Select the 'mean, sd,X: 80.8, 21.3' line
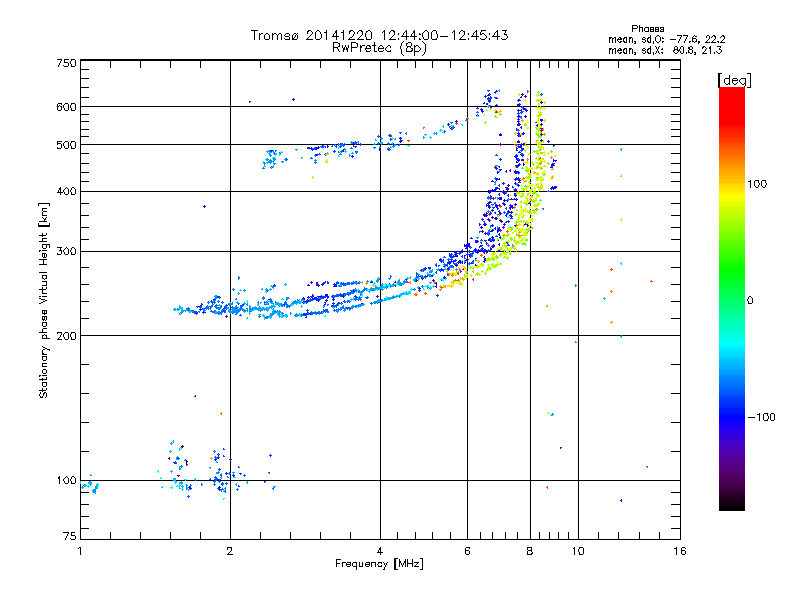800x600 pixels. click(665, 50)
